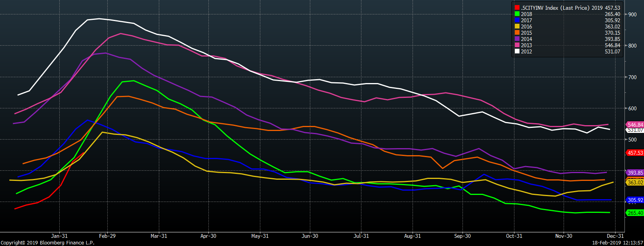Click the blue 305.92 axis price tag
Image resolution: width=644 pixels, height=246 pixels.
click(635, 200)
